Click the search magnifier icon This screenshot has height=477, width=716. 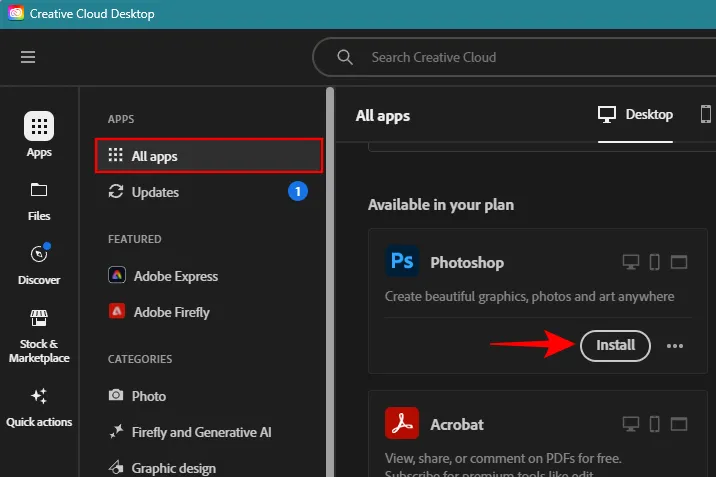point(345,57)
